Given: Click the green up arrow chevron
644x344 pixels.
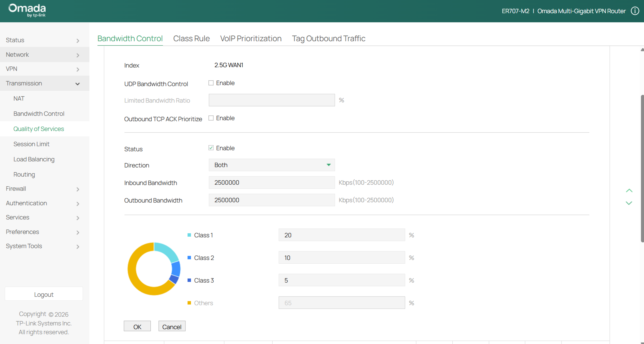Looking at the screenshot, I should point(629,191).
